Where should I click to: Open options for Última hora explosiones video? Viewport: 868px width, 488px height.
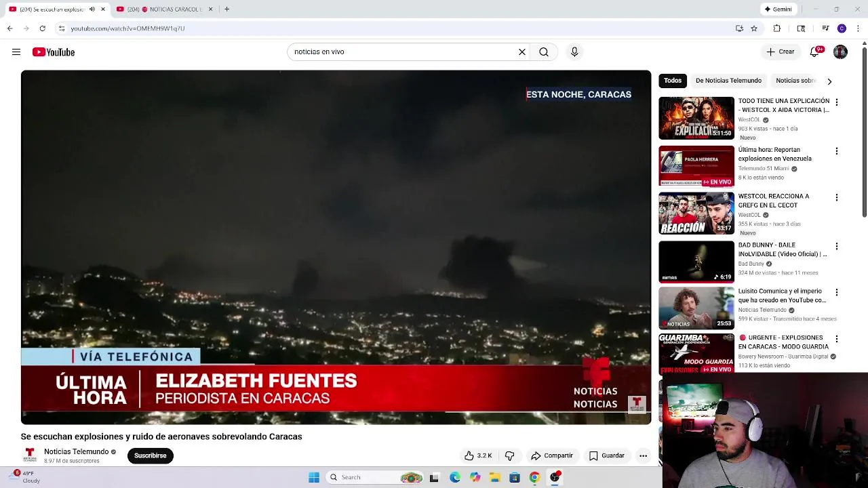[x=836, y=151]
